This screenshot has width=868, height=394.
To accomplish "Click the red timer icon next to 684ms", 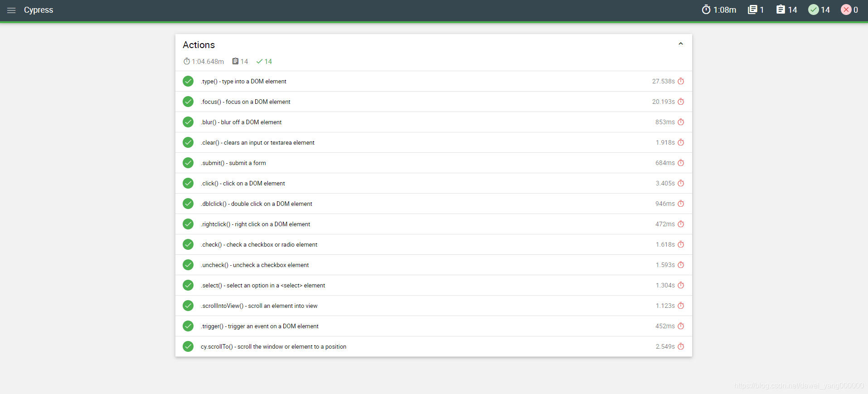I will 681,163.
